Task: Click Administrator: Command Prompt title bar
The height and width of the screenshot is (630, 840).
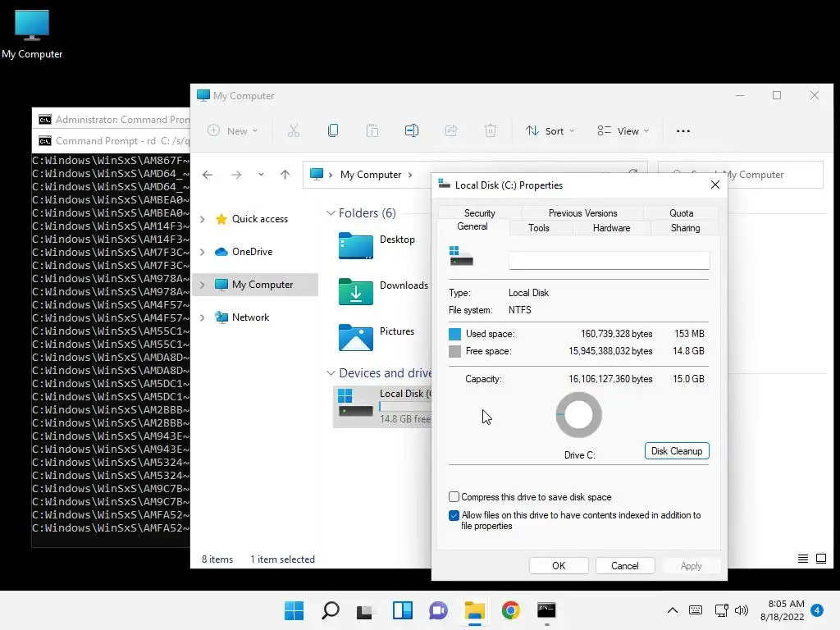Action: coord(112,120)
